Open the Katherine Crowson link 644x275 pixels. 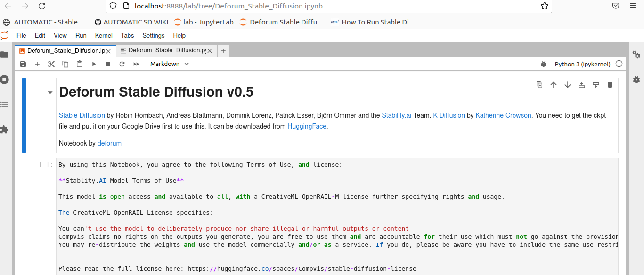503,115
